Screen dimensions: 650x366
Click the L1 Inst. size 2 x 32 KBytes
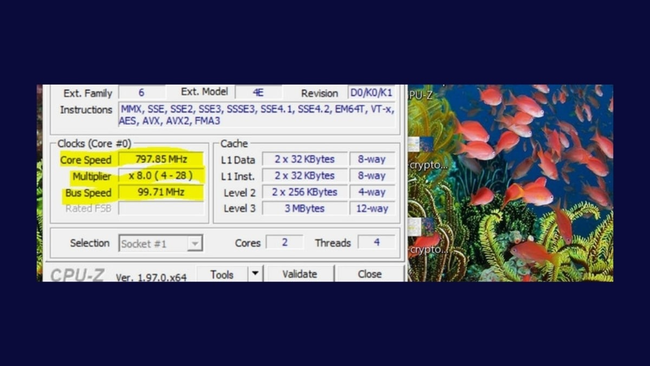point(304,176)
